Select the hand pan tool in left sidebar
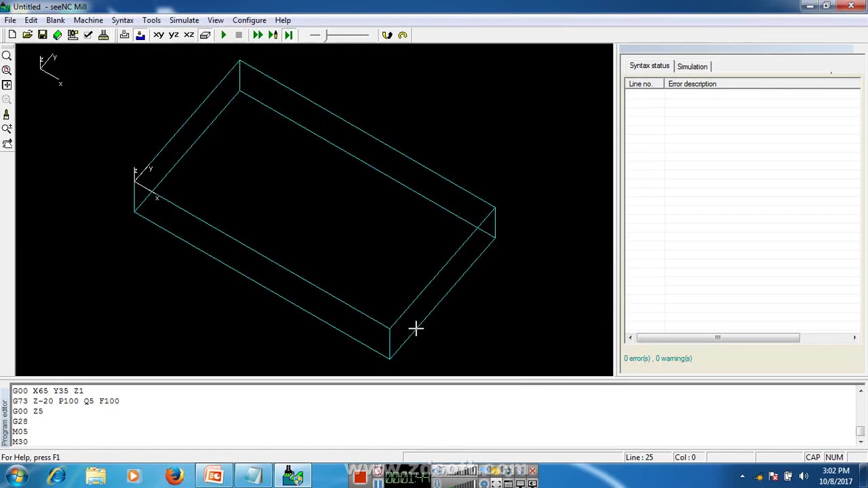Screen dimensions: 868x488 click(x=7, y=143)
